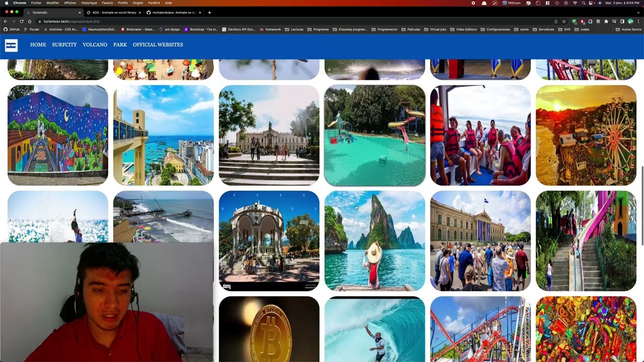This screenshot has height=362, width=644.
Task: Click the El Salvador flag logo
Action: pyautogui.click(x=11, y=45)
